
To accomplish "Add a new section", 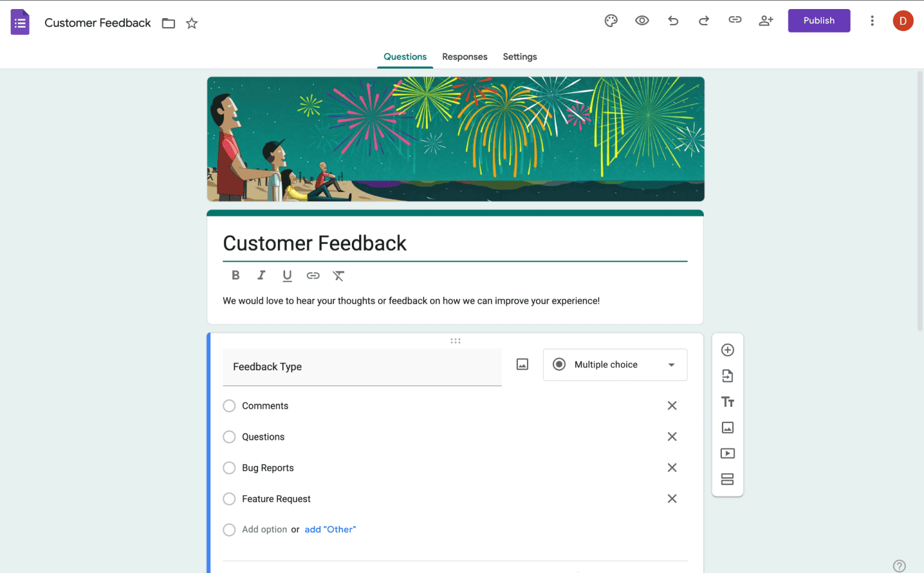I will [x=727, y=479].
